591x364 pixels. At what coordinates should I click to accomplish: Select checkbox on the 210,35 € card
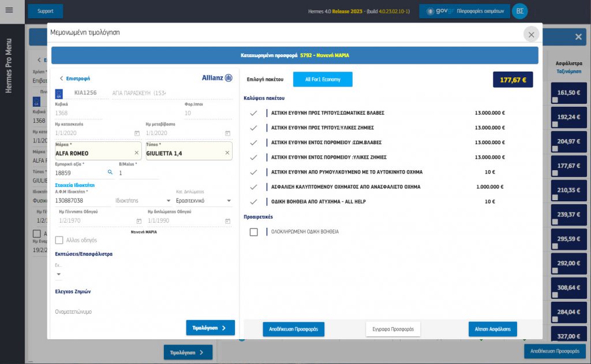point(555,197)
